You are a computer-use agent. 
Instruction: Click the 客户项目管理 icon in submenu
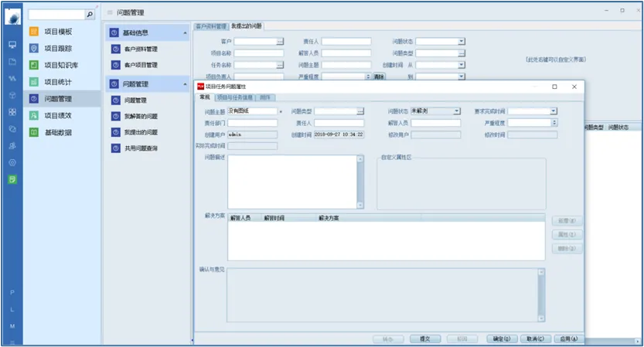(116, 65)
